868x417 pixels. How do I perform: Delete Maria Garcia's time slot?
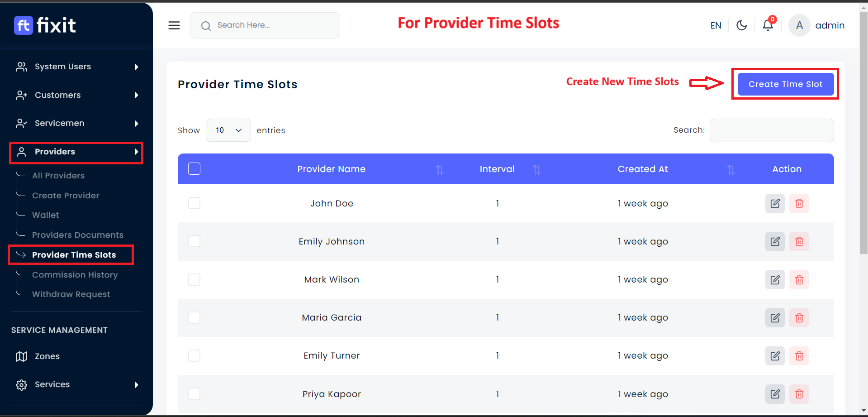click(x=799, y=317)
